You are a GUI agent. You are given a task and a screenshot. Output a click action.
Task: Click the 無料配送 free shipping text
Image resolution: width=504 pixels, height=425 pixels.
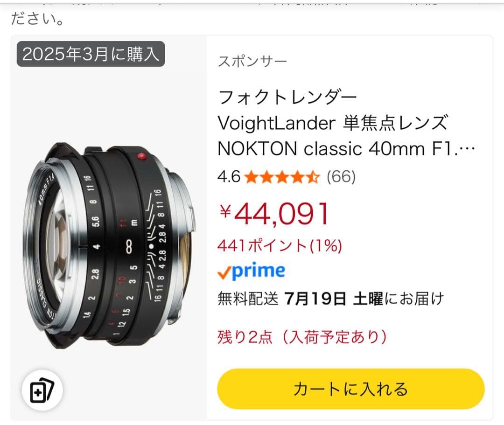pyautogui.click(x=248, y=299)
